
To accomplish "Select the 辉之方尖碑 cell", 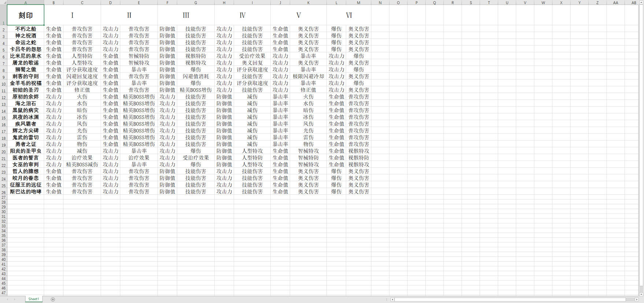I will [x=26, y=130].
